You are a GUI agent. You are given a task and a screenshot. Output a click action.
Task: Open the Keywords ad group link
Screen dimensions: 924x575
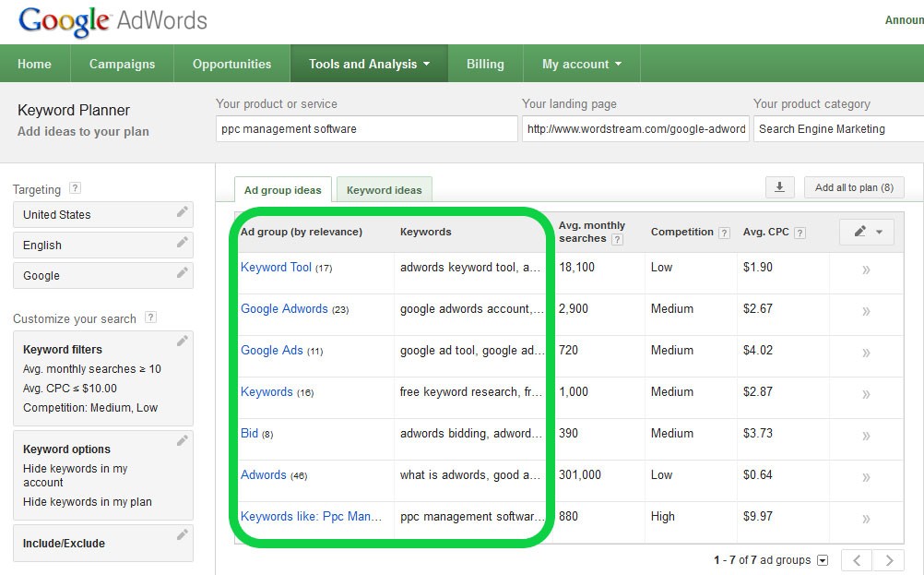[x=267, y=391]
